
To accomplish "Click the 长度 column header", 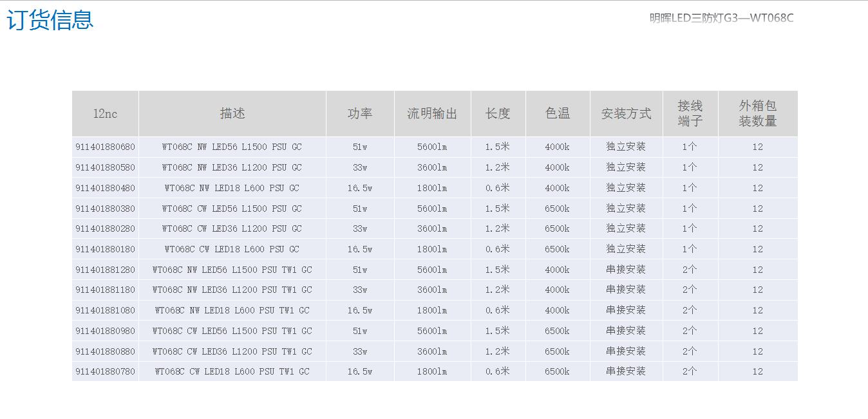I will click(498, 114).
